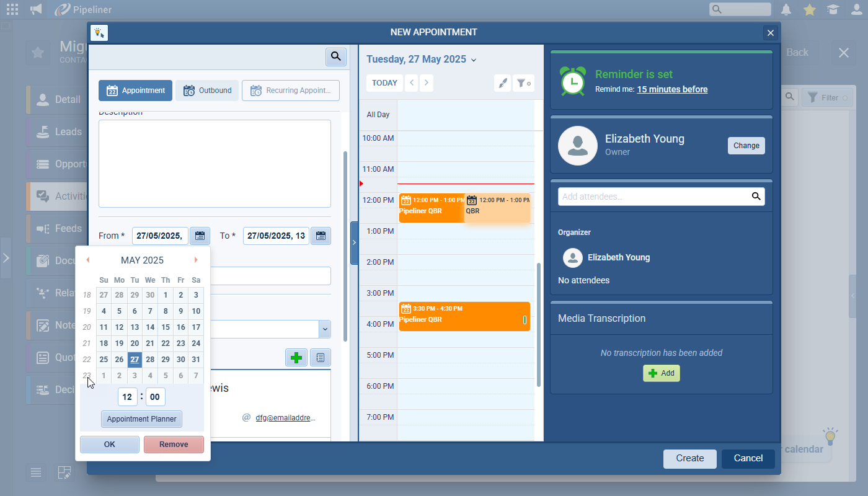This screenshot has height=496, width=868.
Task: Open the calendar filter funnel icon
Action: [x=523, y=83]
